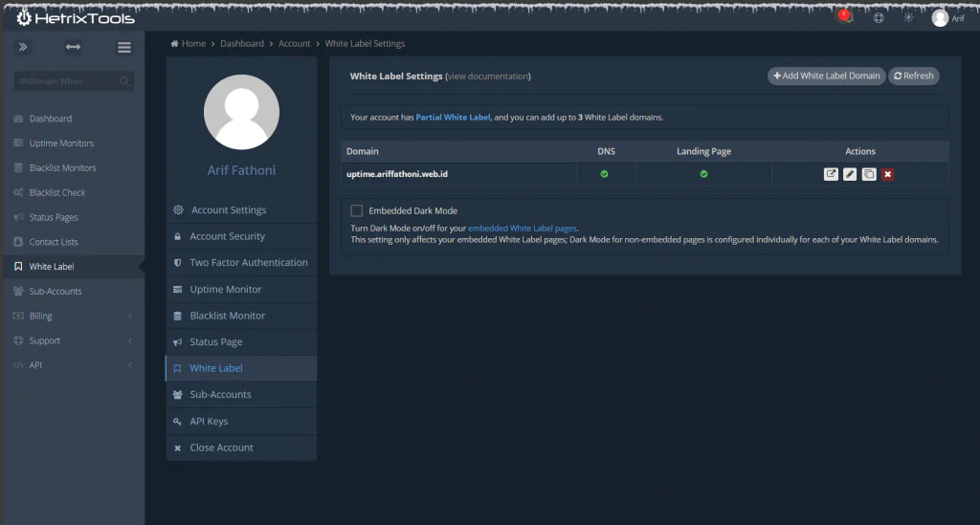
Task: Open embedded White Label pages link
Action: tap(523, 229)
